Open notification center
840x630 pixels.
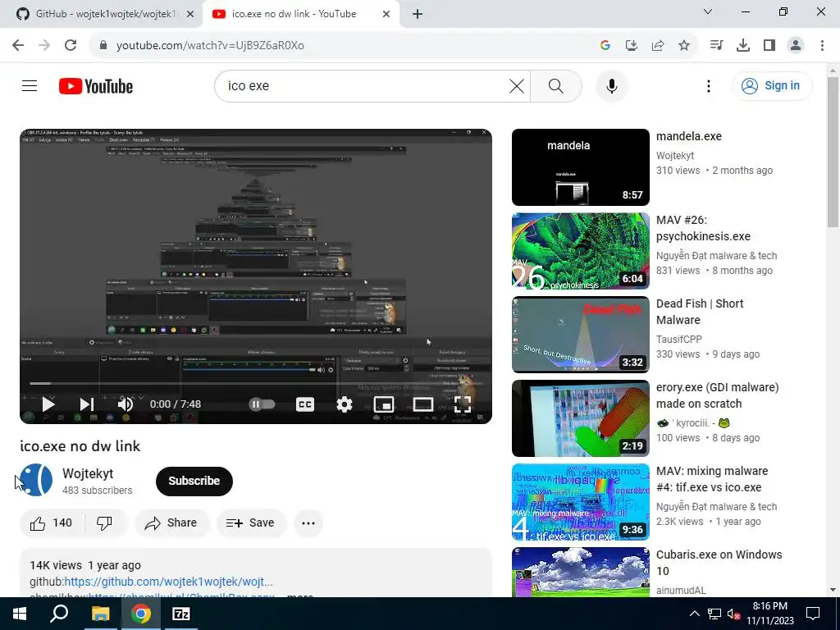(x=813, y=614)
